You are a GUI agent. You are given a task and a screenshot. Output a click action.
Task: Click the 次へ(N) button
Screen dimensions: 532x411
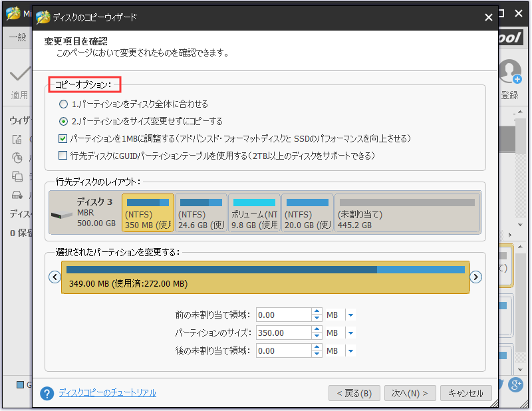click(x=410, y=392)
